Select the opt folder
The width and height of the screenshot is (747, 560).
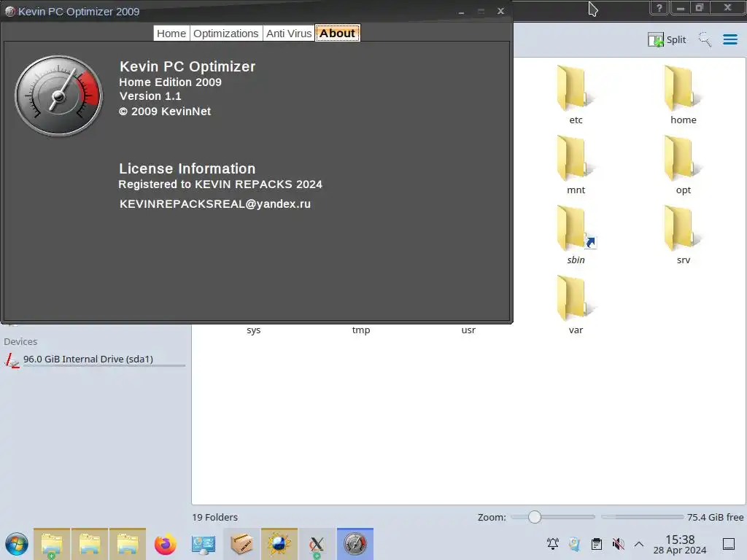coord(683,165)
